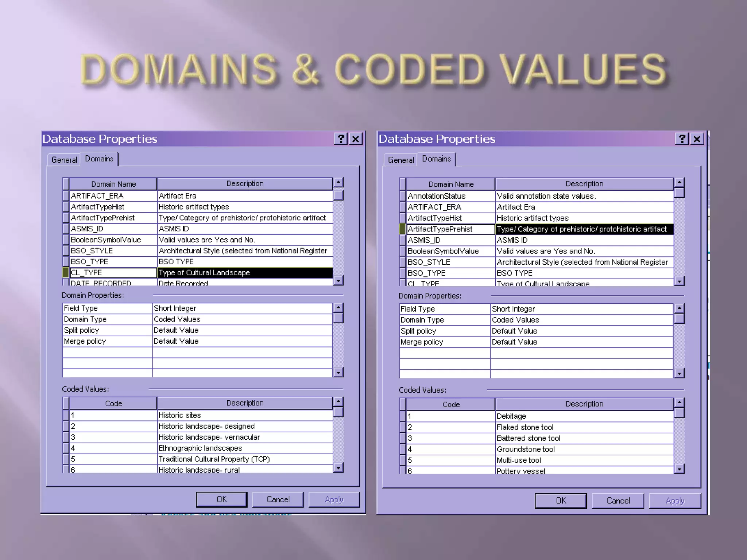The width and height of the screenshot is (747, 560).
Task: Select Domains tab in right dialog
Action: [x=437, y=159]
